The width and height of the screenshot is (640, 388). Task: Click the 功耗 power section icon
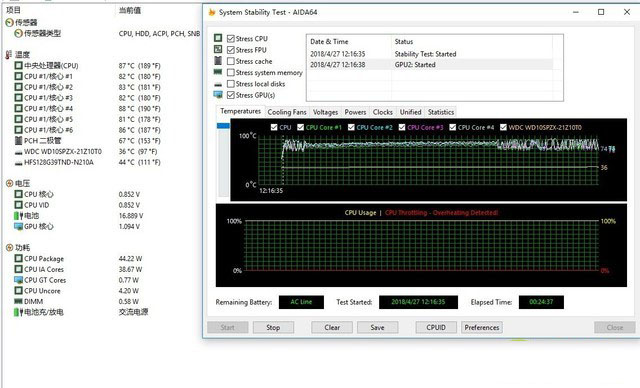(x=9, y=248)
